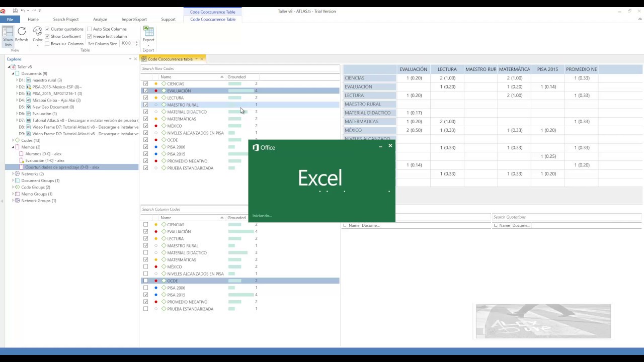Close the Code Cooccurrence table tab

coord(202,59)
